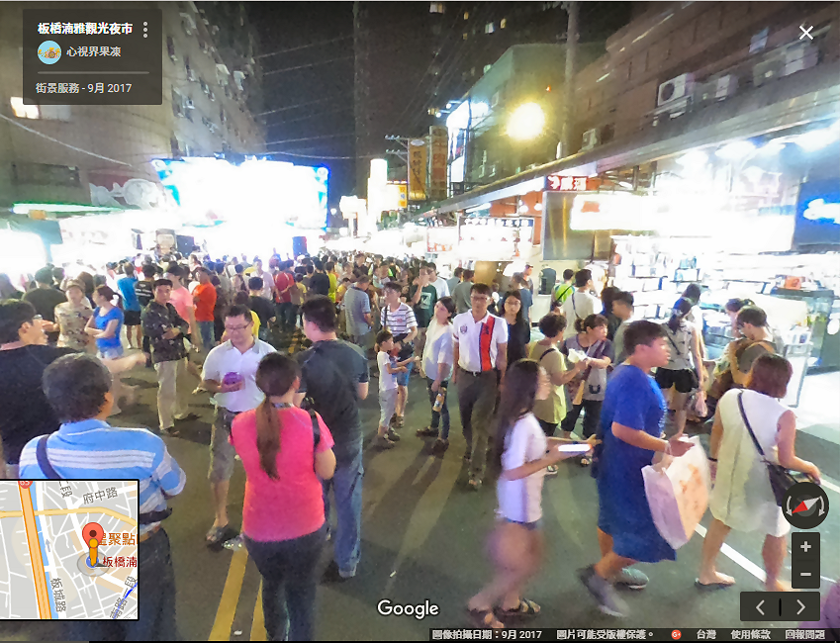The height and width of the screenshot is (643, 840).
Task: Open the 心視界果凍 contributor profile link
Action: coord(93,52)
